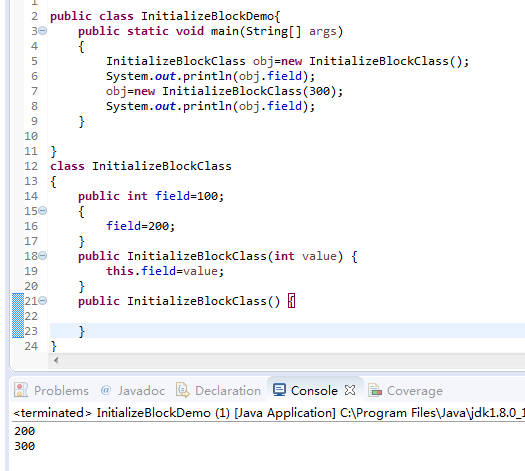The width and height of the screenshot is (525, 471).
Task: Collapse the initializer block fold at line 15
Action: point(43,211)
